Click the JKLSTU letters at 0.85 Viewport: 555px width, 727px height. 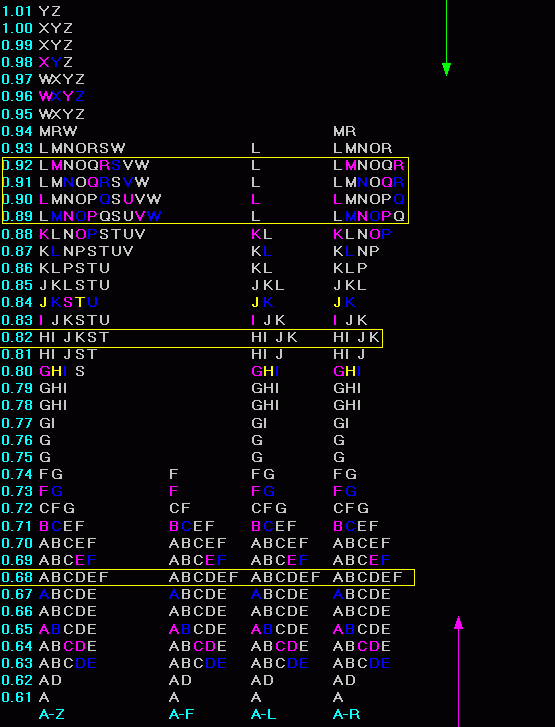(74, 285)
